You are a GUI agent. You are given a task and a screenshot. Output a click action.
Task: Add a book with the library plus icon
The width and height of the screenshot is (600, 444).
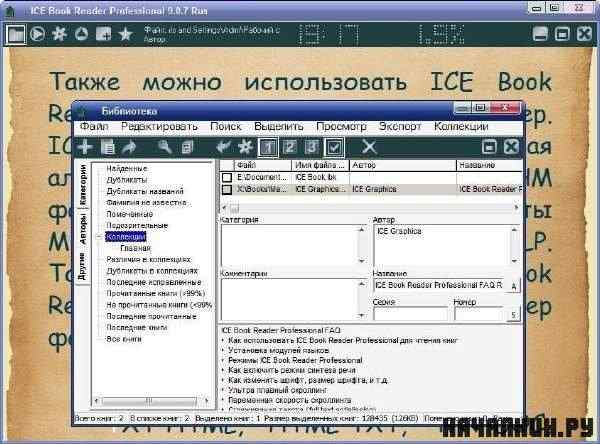pyautogui.click(x=85, y=147)
